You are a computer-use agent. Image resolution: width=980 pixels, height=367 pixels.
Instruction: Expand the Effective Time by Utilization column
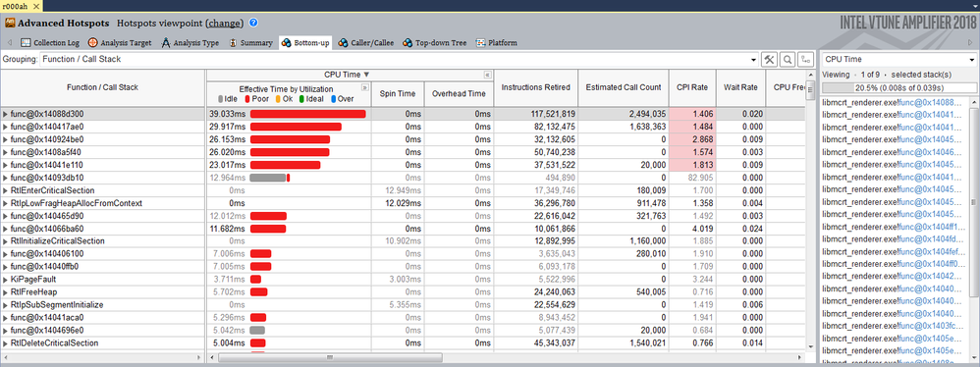coord(365,87)
